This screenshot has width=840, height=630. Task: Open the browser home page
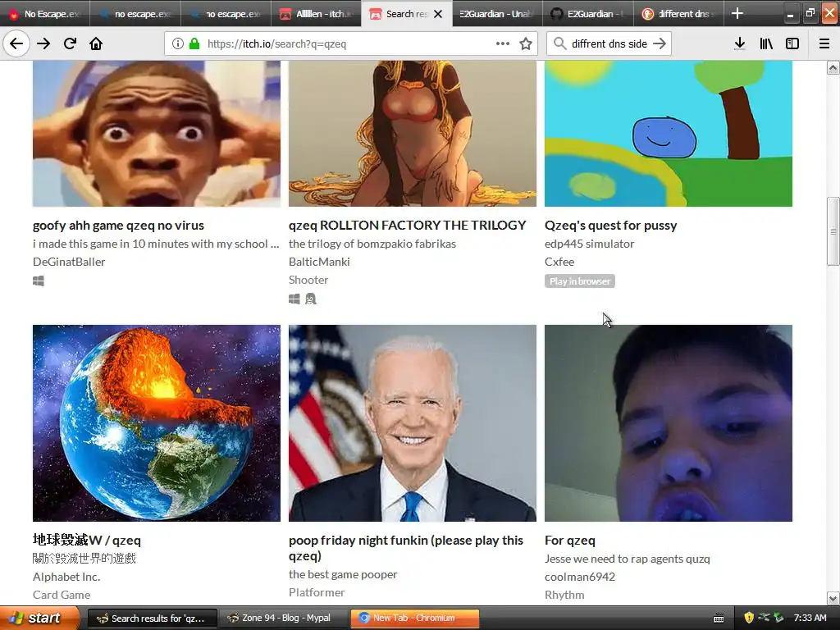pyautogui.click(x=96, y=43)
